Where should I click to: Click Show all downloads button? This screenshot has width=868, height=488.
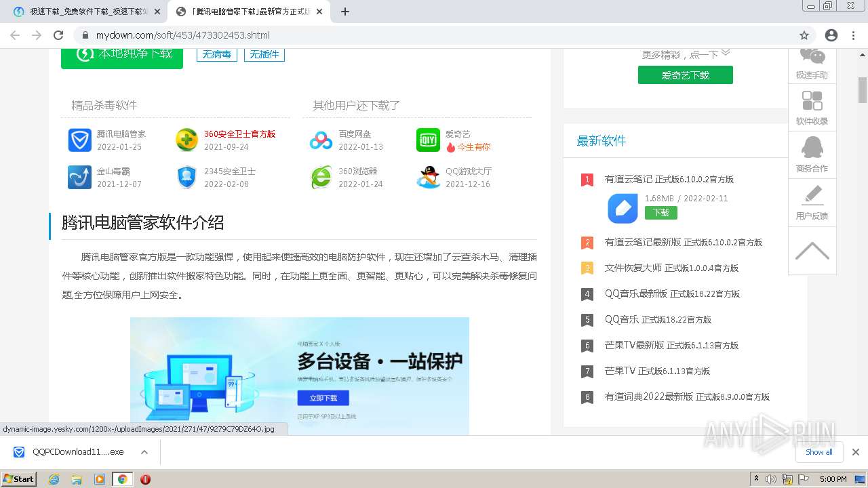click(819, 452)
